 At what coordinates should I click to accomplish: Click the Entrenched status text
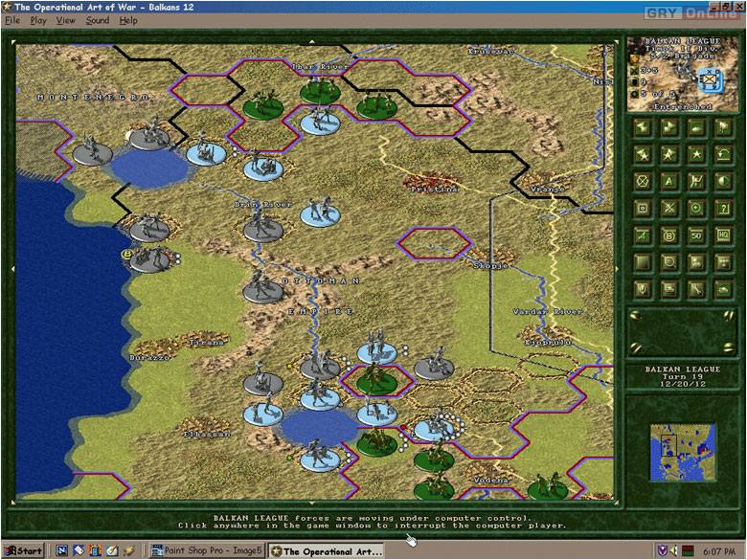(683, 106)
